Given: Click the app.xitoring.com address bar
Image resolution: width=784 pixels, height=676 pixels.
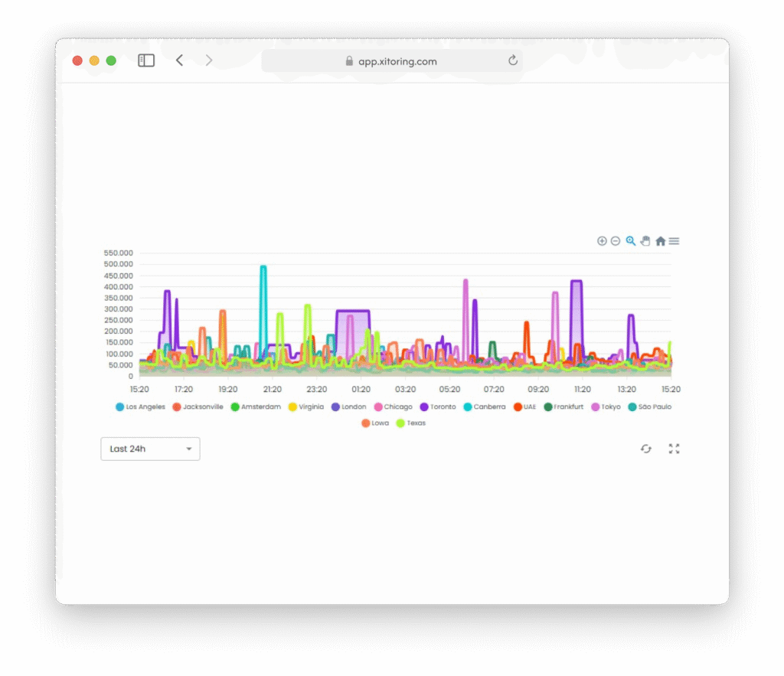Looking at the screenshot, I should coord(391,61).
